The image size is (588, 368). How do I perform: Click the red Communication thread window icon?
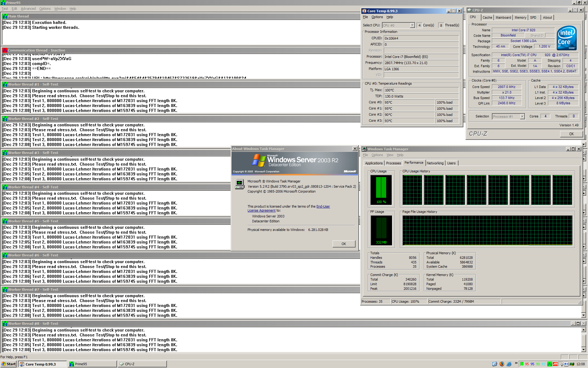5,50
